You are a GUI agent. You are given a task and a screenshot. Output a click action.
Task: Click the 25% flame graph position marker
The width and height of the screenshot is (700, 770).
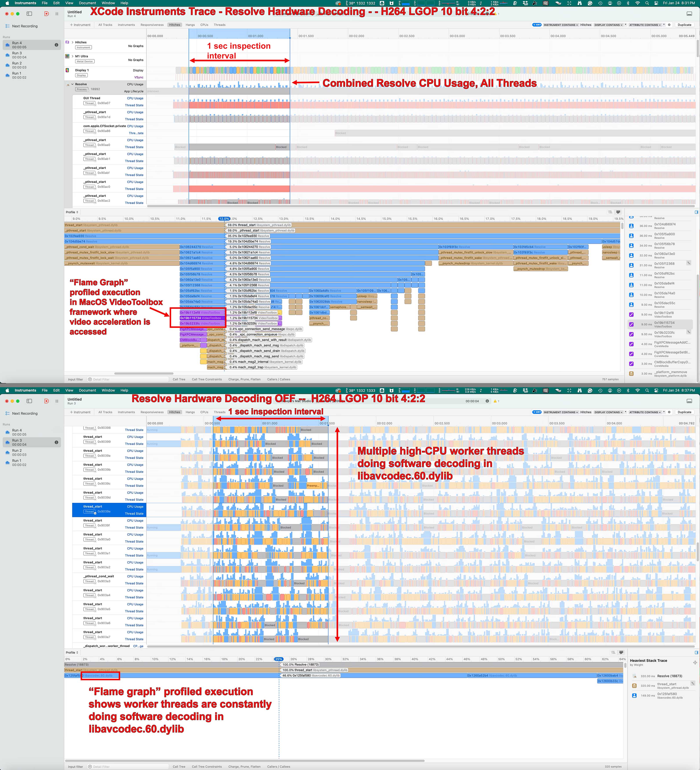pyautogui.click(x=279, y=659)
